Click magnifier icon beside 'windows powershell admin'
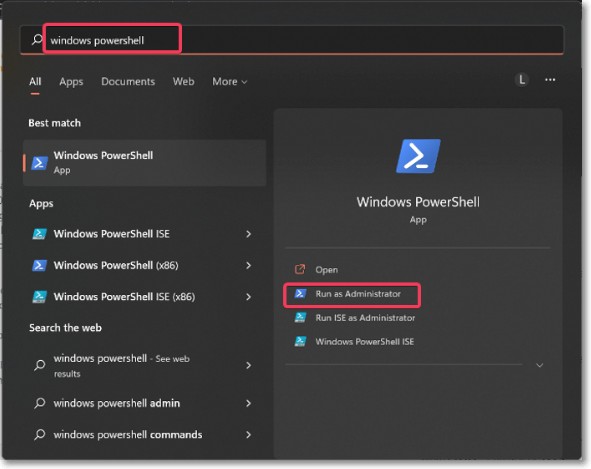The image size is (591, 469). 40,403
